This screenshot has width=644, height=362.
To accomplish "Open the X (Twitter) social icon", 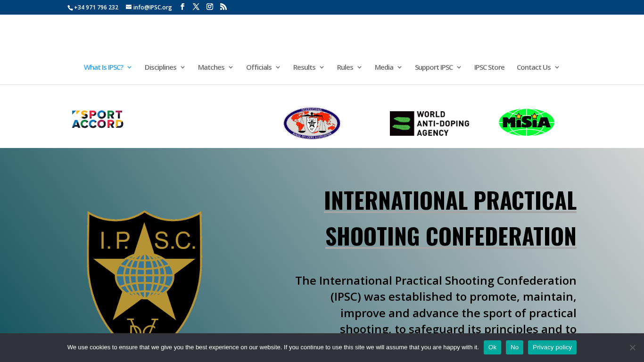I will 196,7.
